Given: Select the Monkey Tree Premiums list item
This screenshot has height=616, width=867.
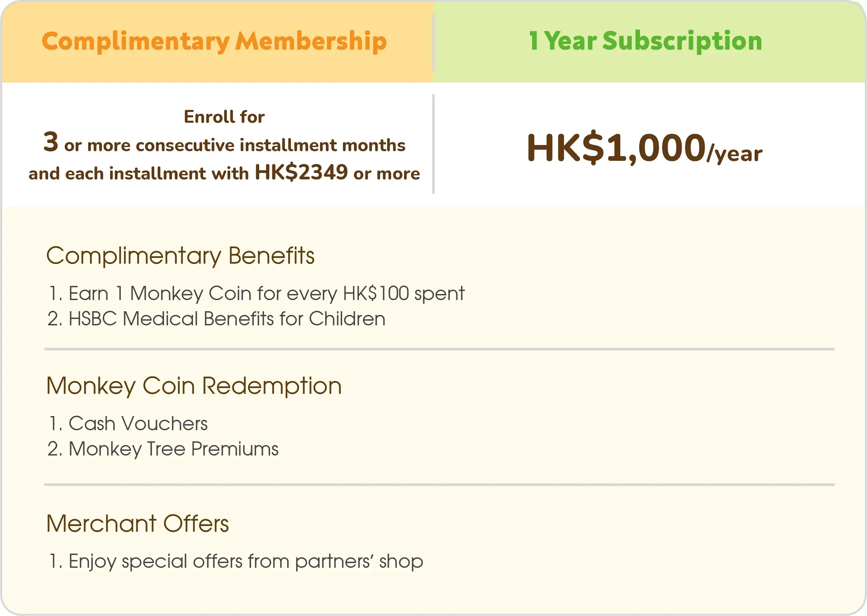Looking at the screenshot, I should click(x=163, y=449).
